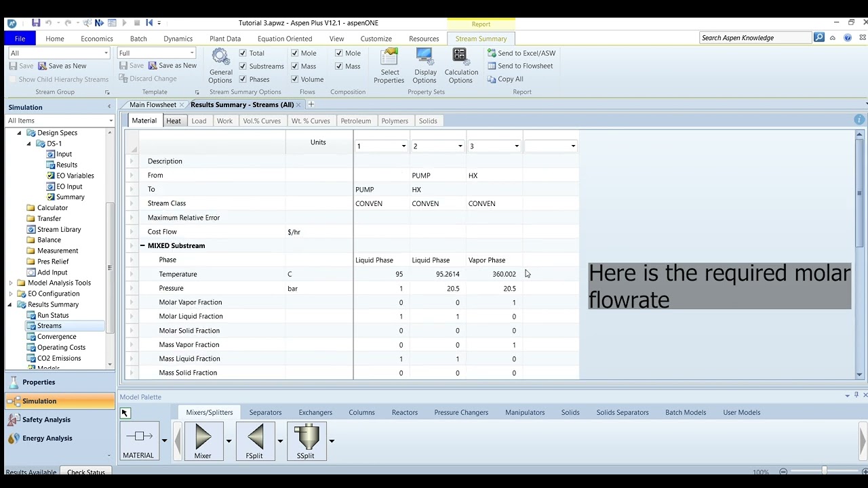Expand the Model Analysis Tools tree node
This screenshot has height=488, width=868.
click(11, 283)
